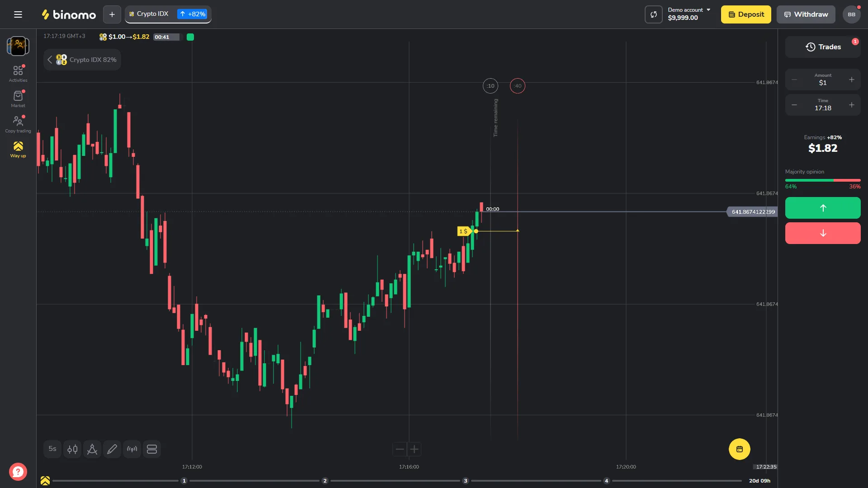
Task: Open the chart type candlestick selector
Action: tap(72, 449)
